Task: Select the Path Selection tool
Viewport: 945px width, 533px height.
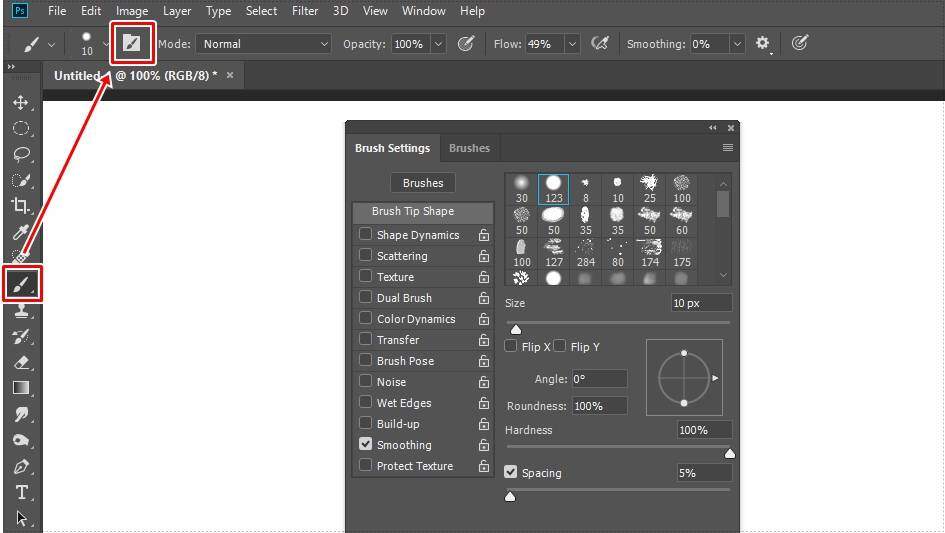Action: click(x=21, y=518)
